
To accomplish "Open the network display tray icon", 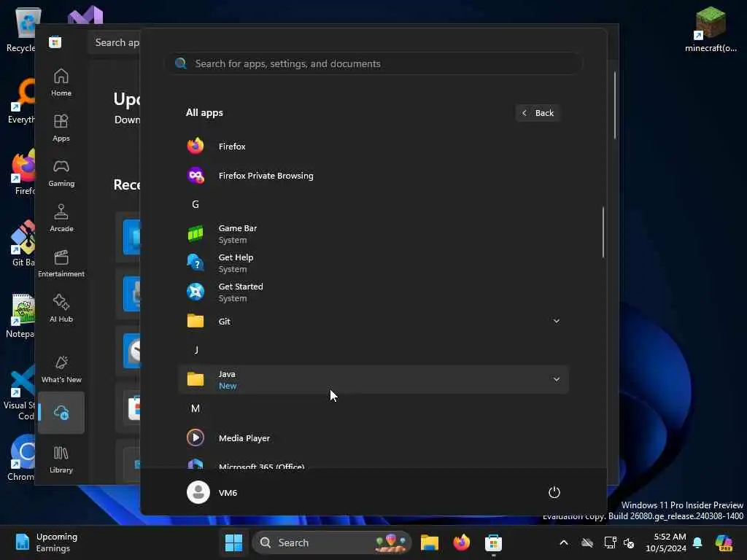I will pyautogui.click(x=610, y=542).
